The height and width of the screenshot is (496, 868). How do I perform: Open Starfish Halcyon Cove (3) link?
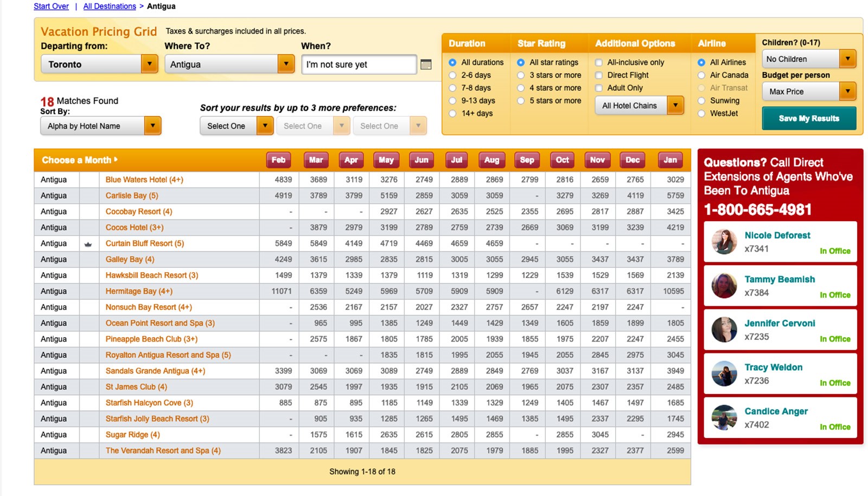(x=149, y=403)
